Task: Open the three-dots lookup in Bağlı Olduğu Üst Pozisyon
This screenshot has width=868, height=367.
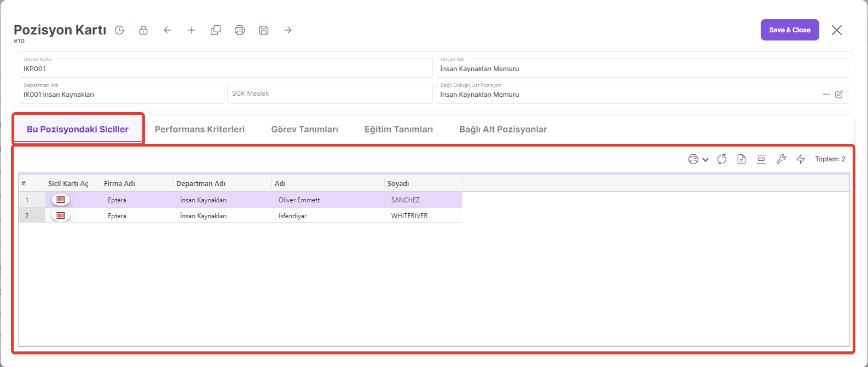Action: pyautogui.click(x=826, y=95)
